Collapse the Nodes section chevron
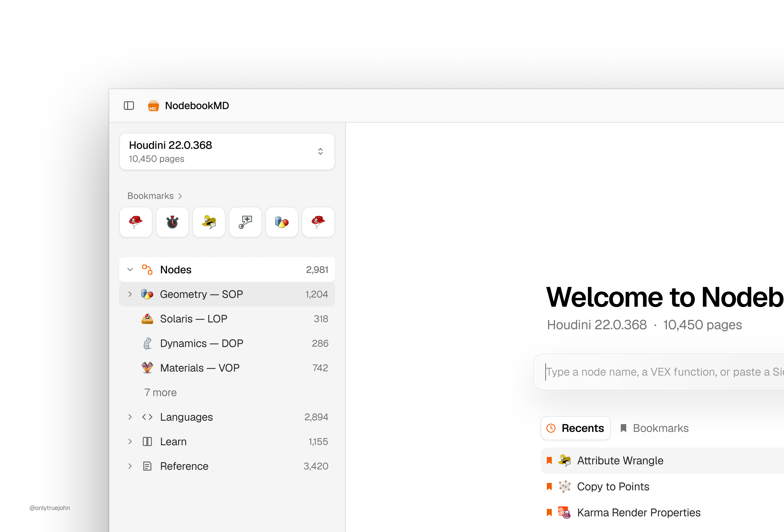The height and width of the screenshot is (532, 784). 130,270
